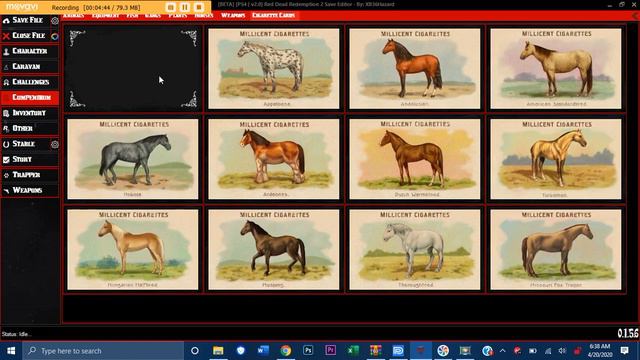This screenshot has height=360, width=640.
Task: Open the Inventory section
Action: tap(30, 113)
